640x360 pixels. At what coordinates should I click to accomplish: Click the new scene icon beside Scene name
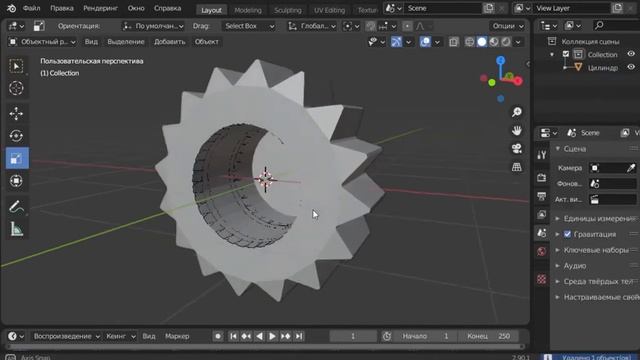[x=489, y=8]
